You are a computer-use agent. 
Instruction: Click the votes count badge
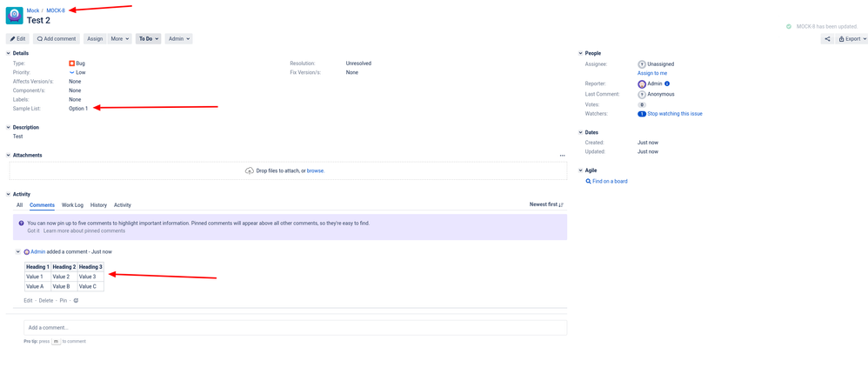(642, 104)
